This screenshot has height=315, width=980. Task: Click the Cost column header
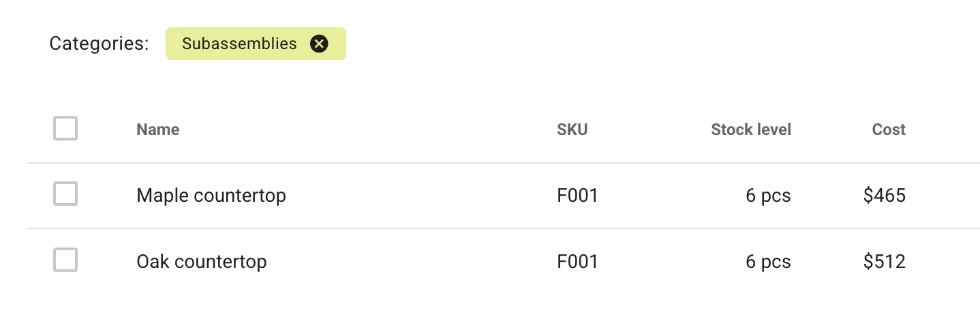pyautogui.click(x=889, y=130)
